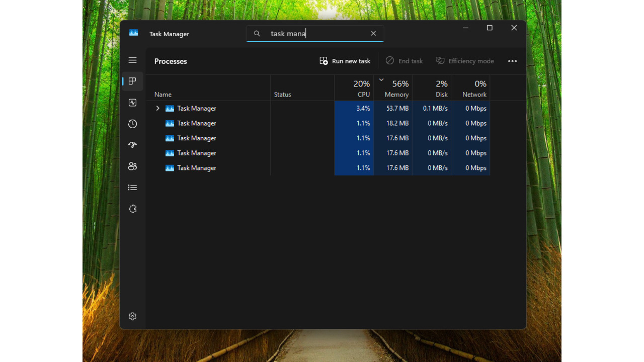Viewport: 644px width, 362px height.
Task: Click the Memory column sort chevron
Action: tap(381, 79)
